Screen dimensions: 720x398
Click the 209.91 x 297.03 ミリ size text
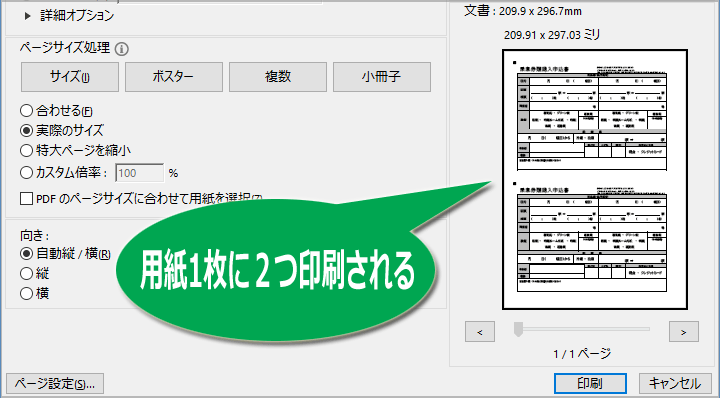coord(552,35)
